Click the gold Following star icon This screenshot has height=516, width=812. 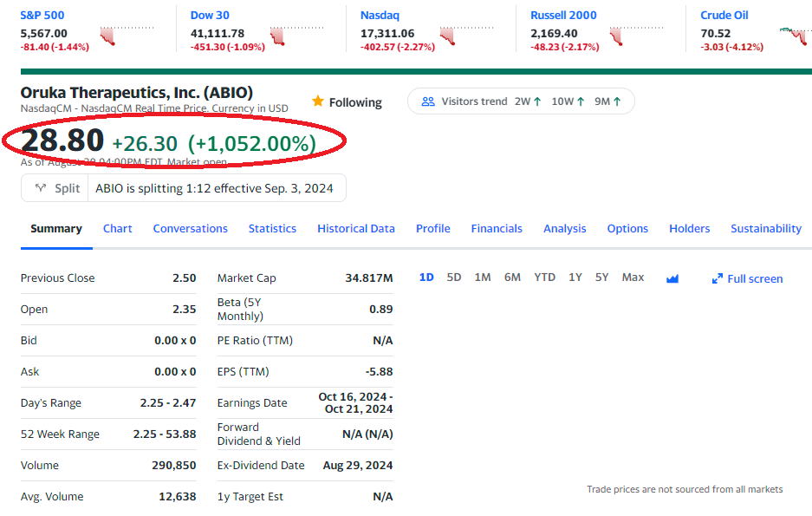[x=318, y=101]
